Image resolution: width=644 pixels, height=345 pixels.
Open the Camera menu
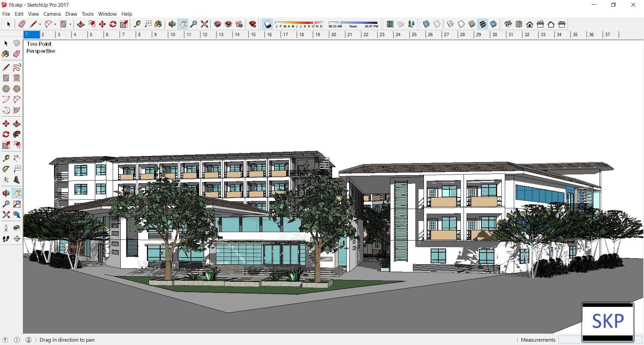point(52,14)
